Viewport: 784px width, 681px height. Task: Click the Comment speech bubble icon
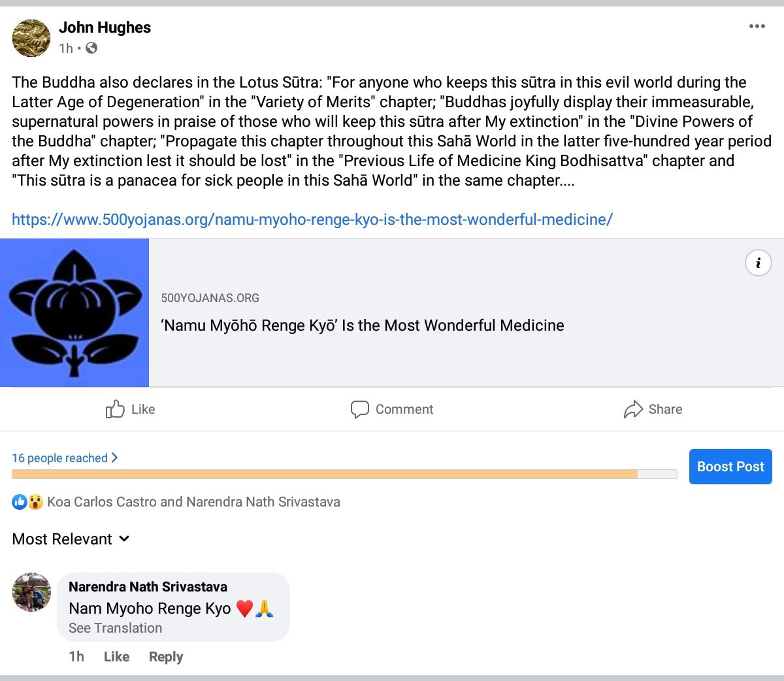[359, 409]
